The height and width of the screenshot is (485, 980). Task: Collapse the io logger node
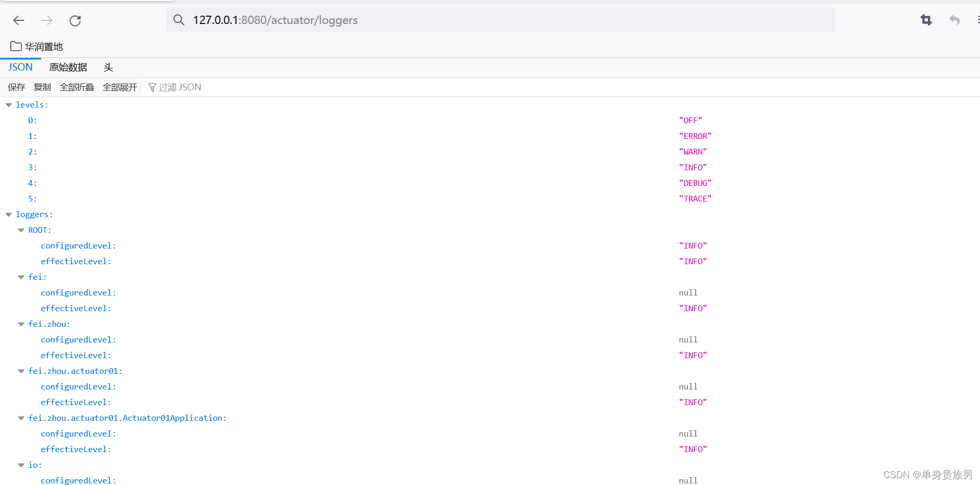tap(21, 465)
